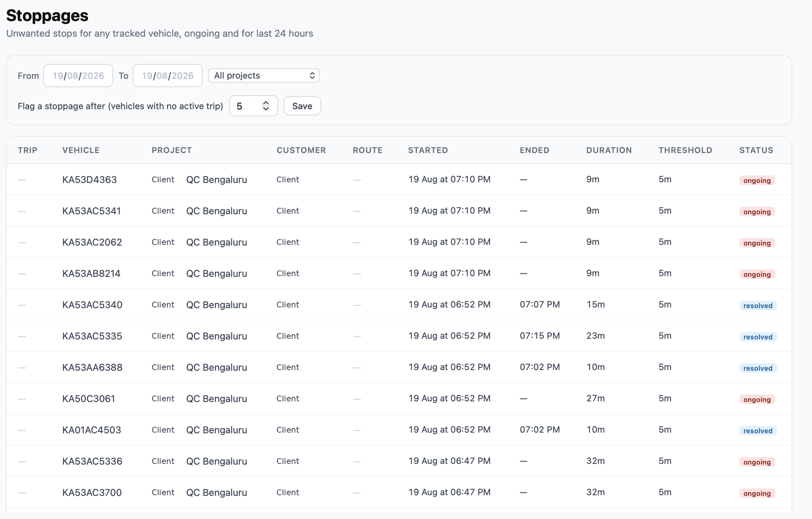
Task: Click the Save button
Action: [x=302, y=106]
